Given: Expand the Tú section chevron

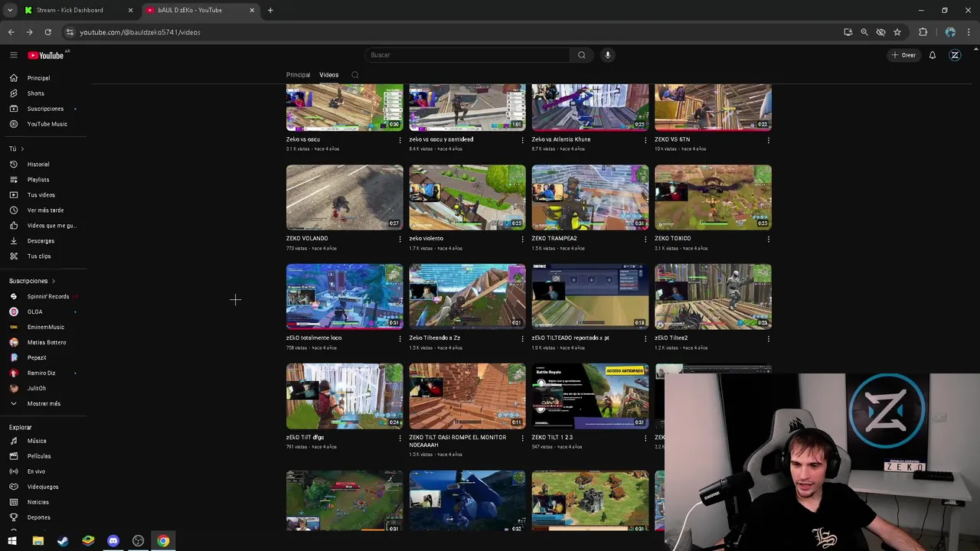Looking at the screenshot, I should pos(22,148).
